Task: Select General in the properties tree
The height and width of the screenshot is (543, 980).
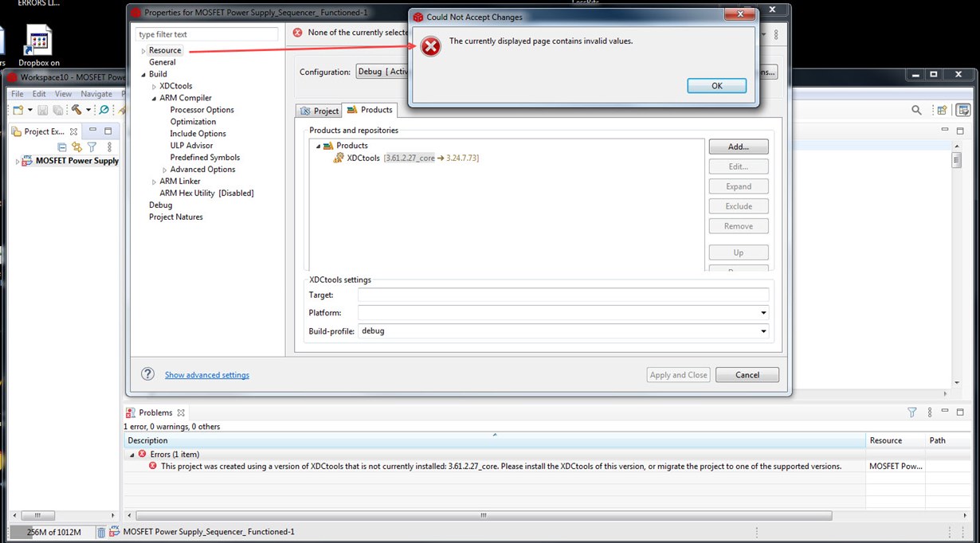Action: coord(163,62)
